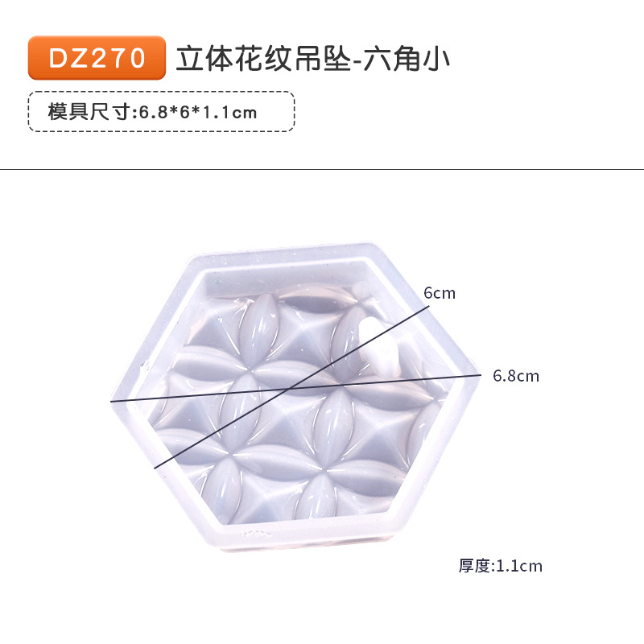
Task: Click the orange DZ270 product code badge
Action: pyautogui.click(x=97, y=58)
